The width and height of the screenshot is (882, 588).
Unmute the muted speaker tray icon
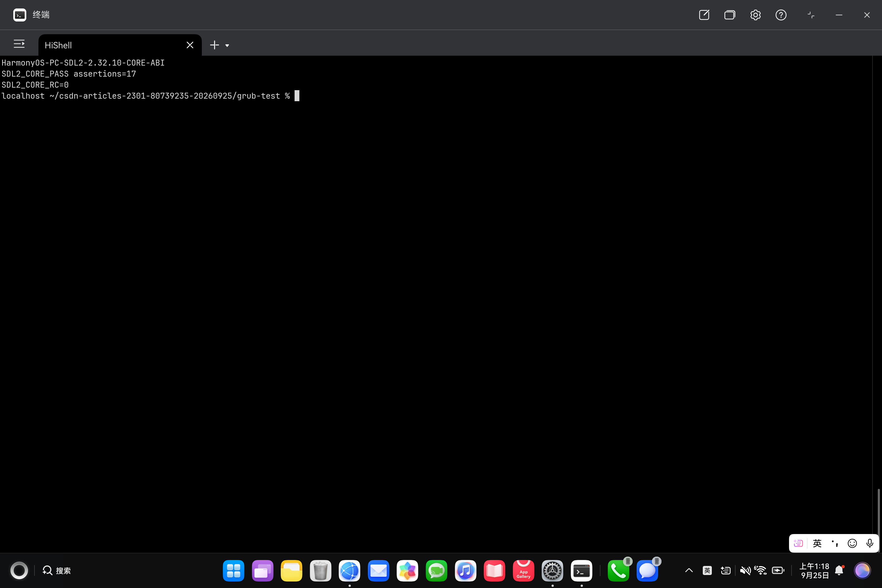click(x=745, y=570)
